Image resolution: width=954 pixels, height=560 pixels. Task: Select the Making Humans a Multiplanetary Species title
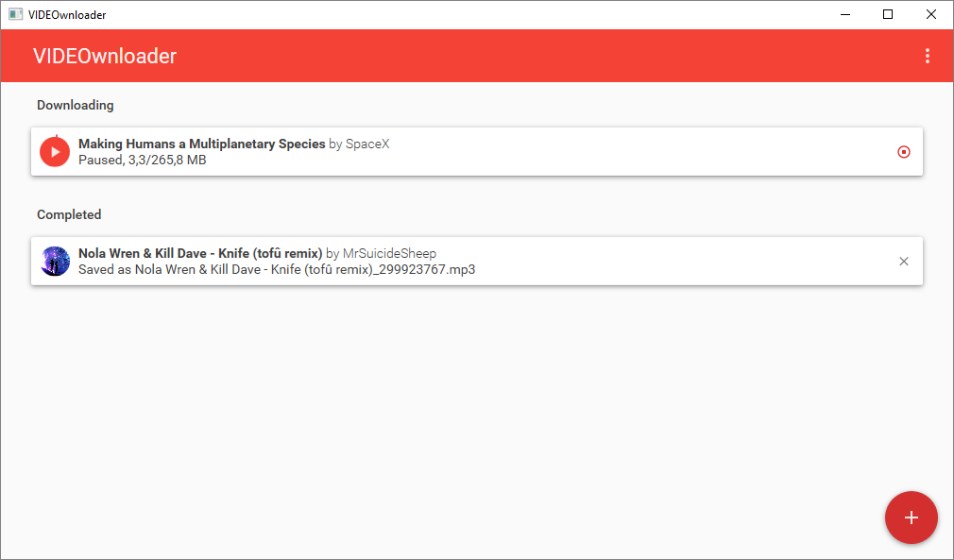(x=201, y=144)
